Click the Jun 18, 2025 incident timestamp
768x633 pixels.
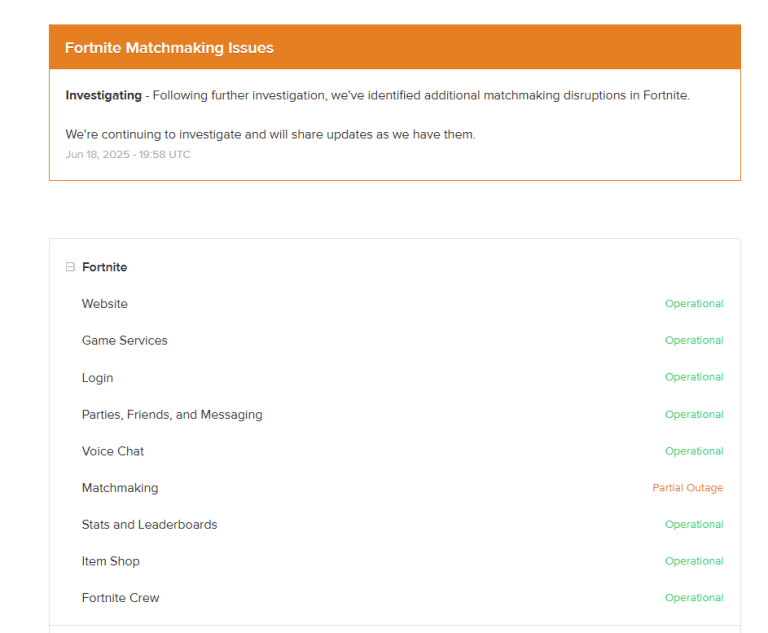click(x=128, y=155)
